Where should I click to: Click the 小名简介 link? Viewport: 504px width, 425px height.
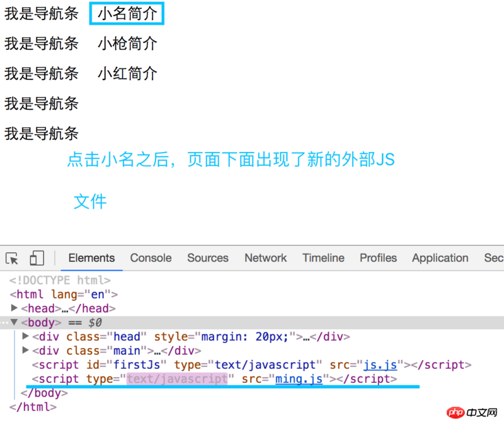[x=127, y=13]
